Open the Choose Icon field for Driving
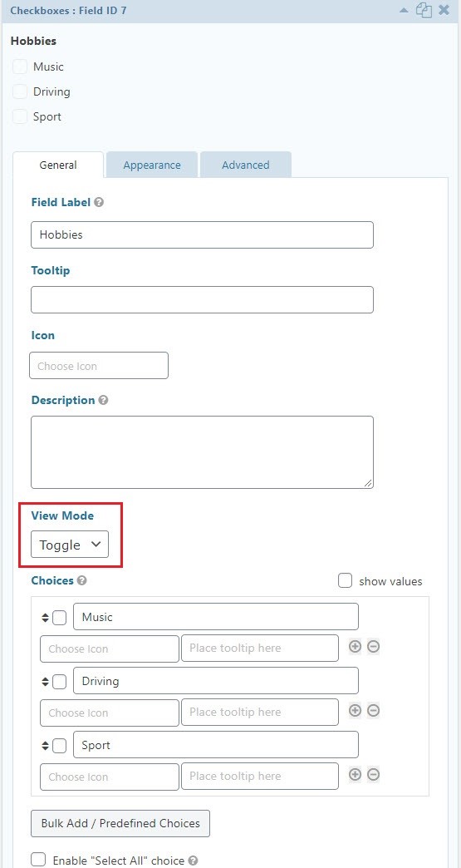The width and height of the screenshot is (461, 868). [x=110, y=713]
